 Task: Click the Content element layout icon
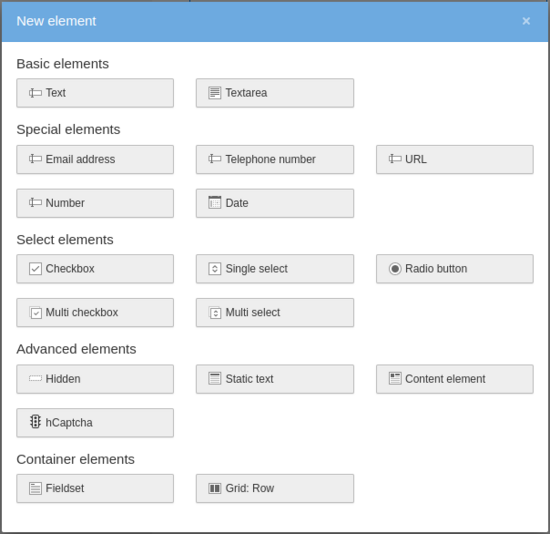395,379
